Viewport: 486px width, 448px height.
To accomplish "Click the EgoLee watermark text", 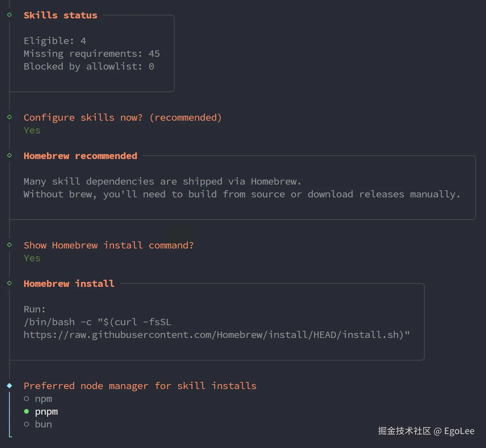I will tap(459, 431).
